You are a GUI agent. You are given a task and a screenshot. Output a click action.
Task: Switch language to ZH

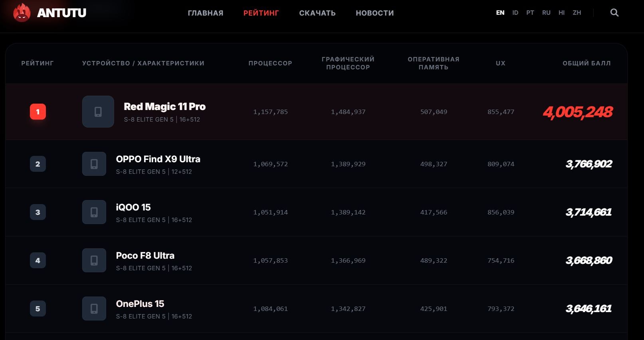click(x=577, y=13)
